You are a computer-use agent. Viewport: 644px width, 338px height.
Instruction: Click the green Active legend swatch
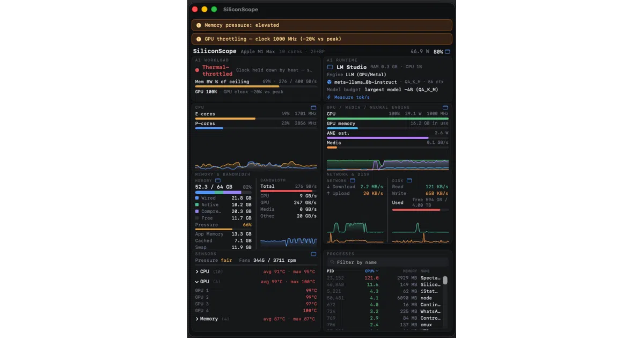(x=197, y=205)
